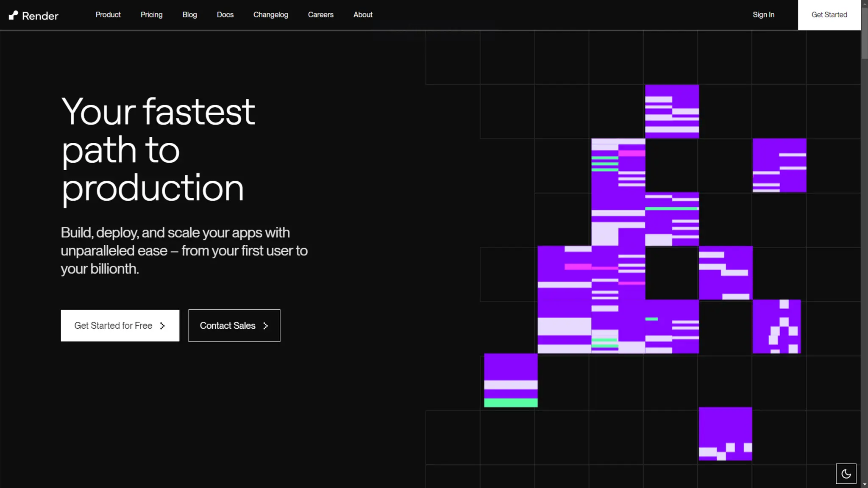Click chevron icon beside Contact Sales
Image resolution: width=868 pixels, height=488 pixels.
point(266,326)
